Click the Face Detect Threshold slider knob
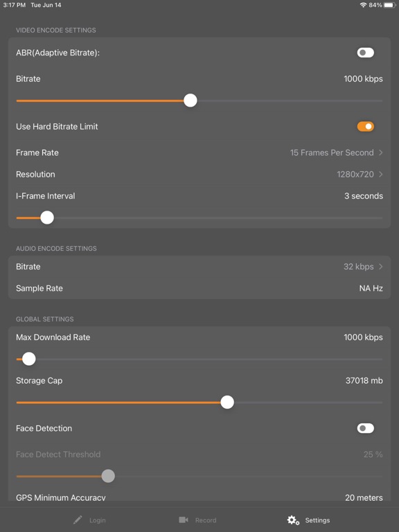399x532 pixels. [108, 476]
